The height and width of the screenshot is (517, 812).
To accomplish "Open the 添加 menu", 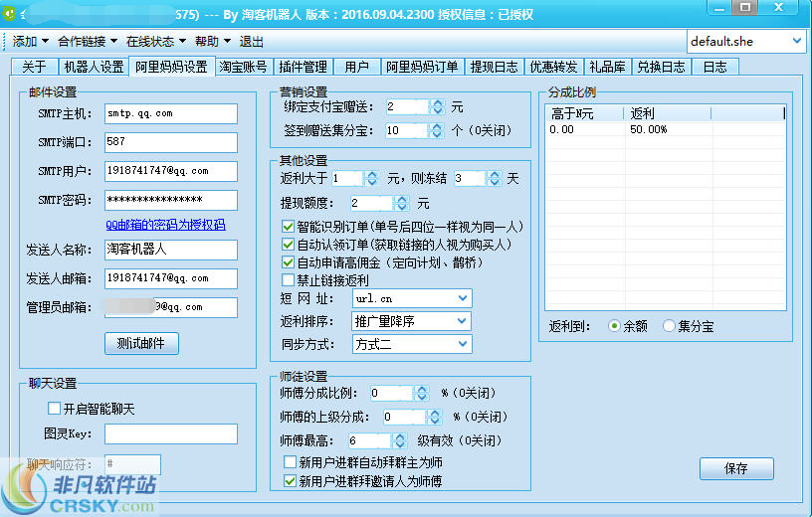I will [30, 42].
